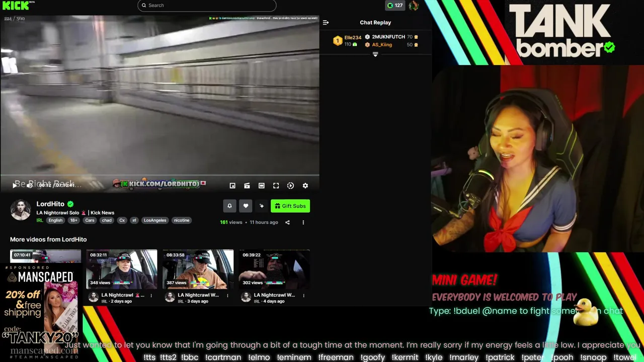
Task: Open video player settings gear
Action: pyautogui.click(x=305, y=186)
